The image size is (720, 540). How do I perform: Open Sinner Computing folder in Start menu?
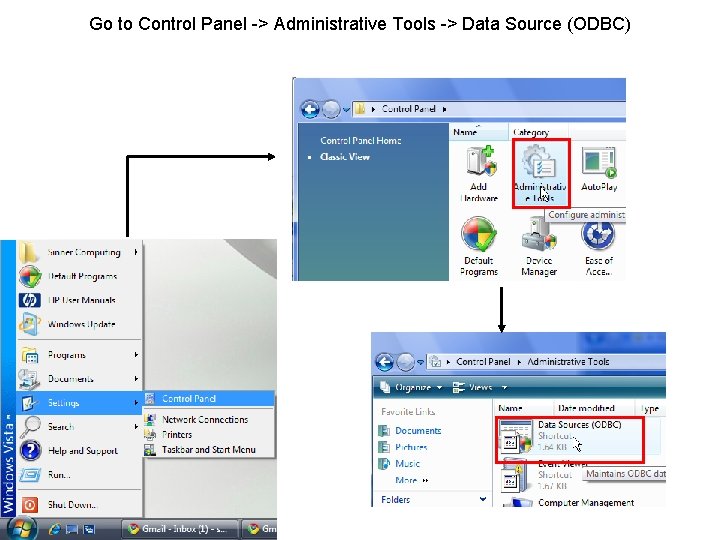click(x=80, y=252)
